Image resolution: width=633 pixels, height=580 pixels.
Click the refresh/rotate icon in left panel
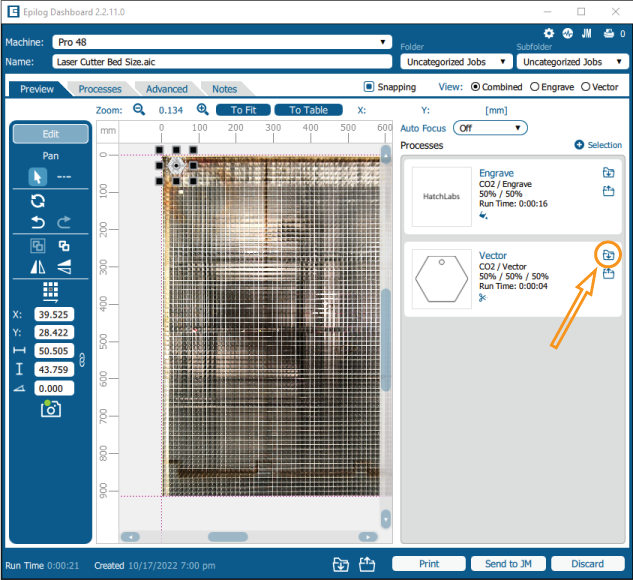click(37, 200)
